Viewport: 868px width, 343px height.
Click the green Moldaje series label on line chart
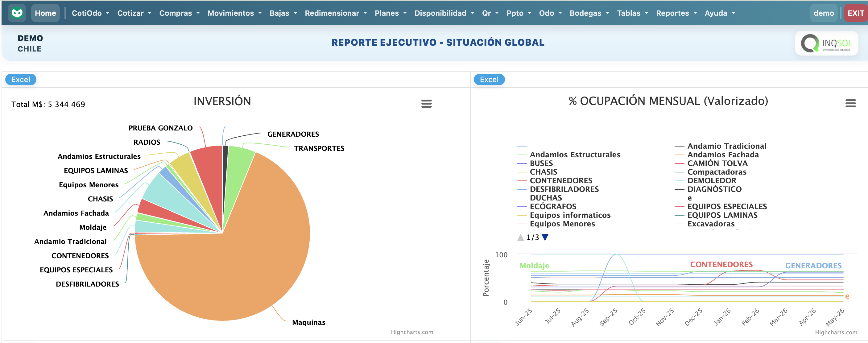pyautogui.click(x=535, y=266)
